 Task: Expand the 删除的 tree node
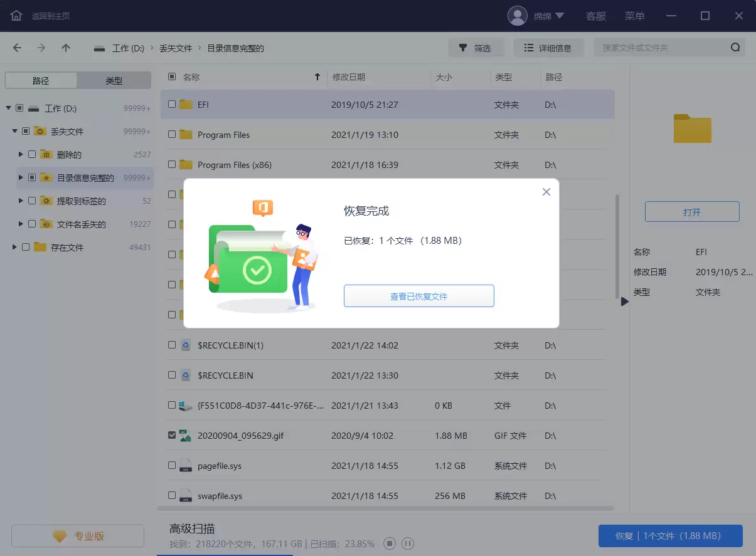click(20, 154)
